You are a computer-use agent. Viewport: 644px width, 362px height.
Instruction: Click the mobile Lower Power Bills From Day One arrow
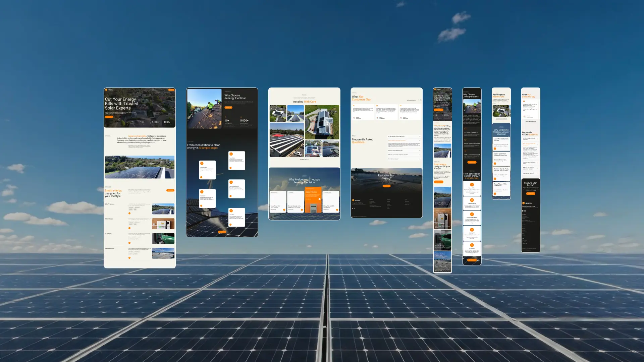pos(495,148)
